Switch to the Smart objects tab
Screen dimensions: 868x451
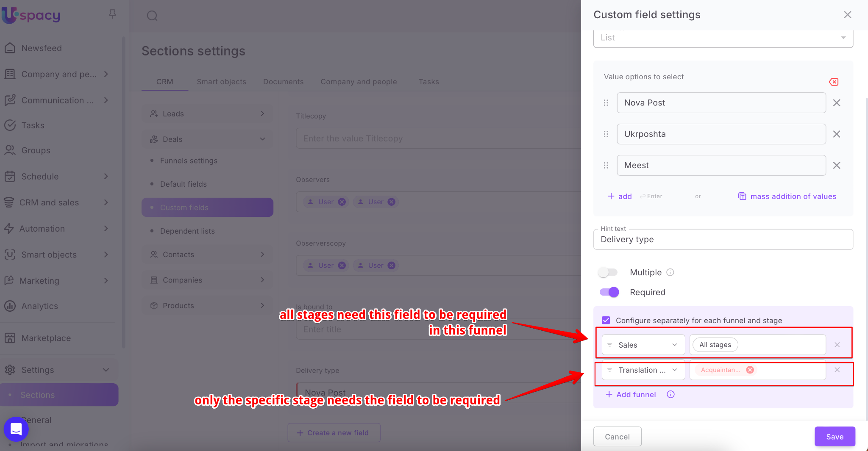click(x=221, y=82)
